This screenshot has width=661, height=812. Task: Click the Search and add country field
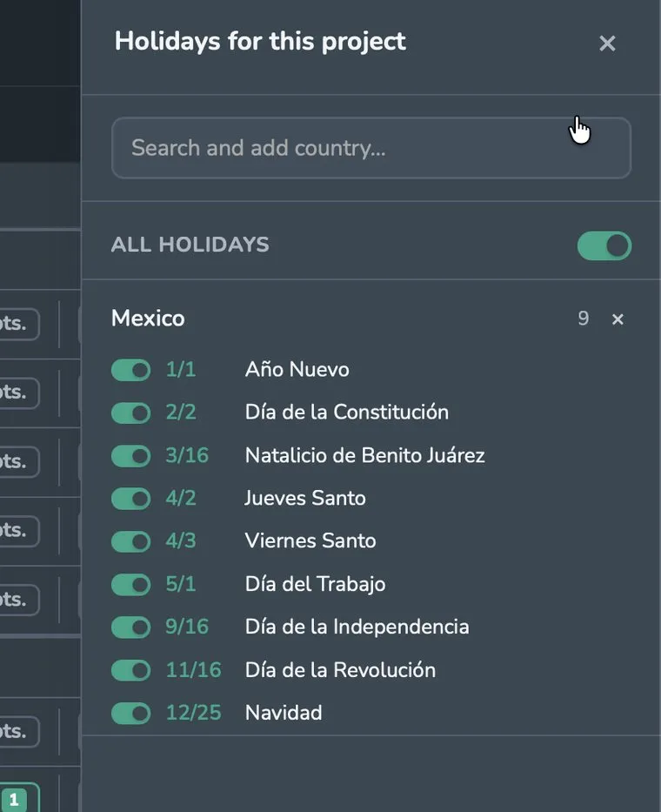point(371,148)
